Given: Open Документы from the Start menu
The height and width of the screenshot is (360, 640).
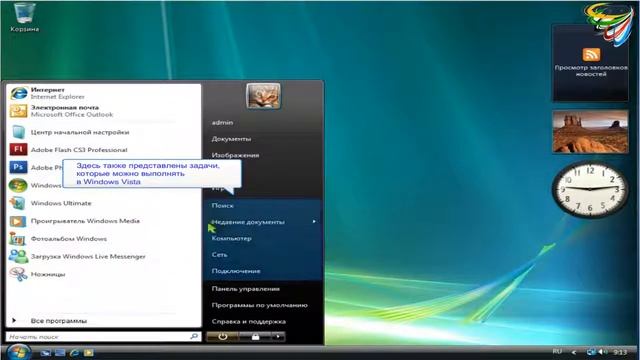Looking at the screenshot, I should tap(231, 139).
